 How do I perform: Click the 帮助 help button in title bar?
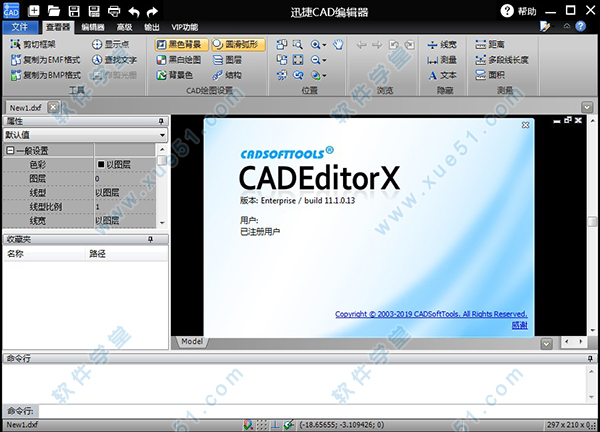(x=519, y=11)
